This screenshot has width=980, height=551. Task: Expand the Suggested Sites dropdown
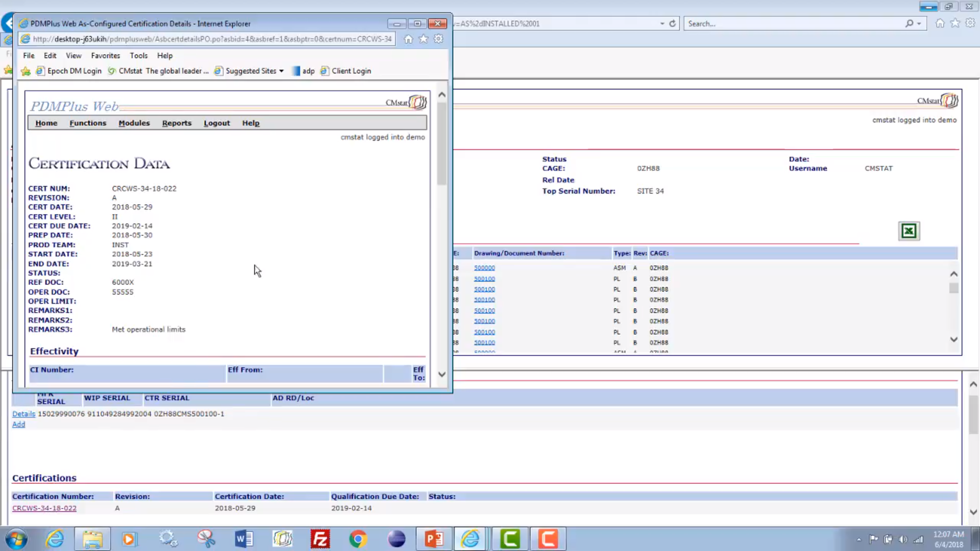tap(282, 71)
